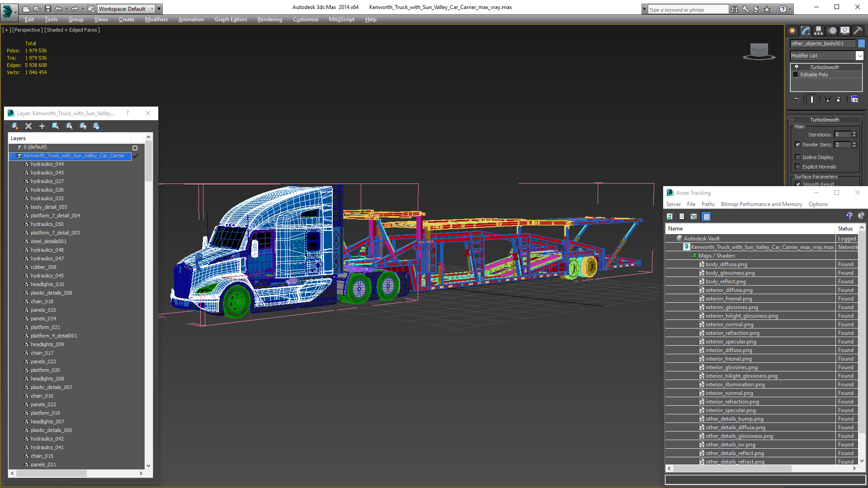Open the MAXScript menu

click(x=341, y=19)
